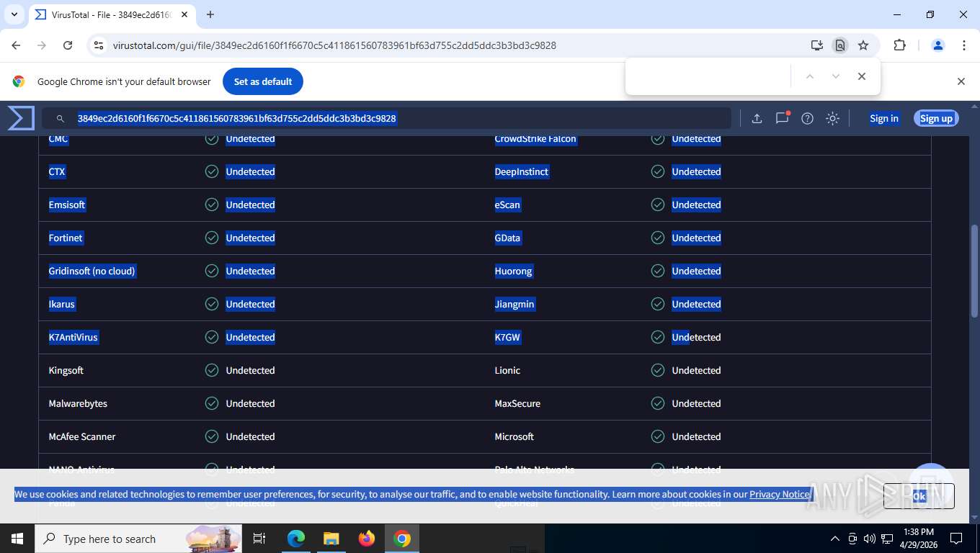
Task: Click the page vertical scrollbar thumb
Action: (975, 271)
